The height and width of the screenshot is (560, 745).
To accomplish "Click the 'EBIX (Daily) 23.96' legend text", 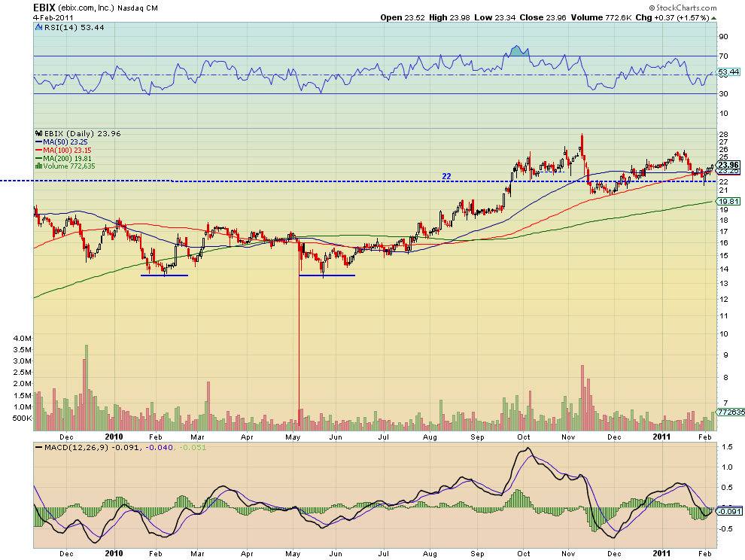I will pos(82,133).
